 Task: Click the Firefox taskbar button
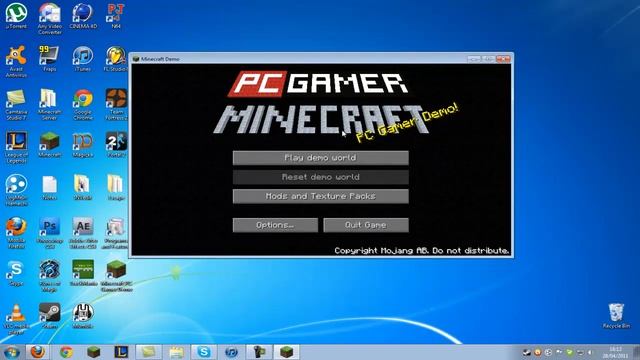(x=38, y=352)
